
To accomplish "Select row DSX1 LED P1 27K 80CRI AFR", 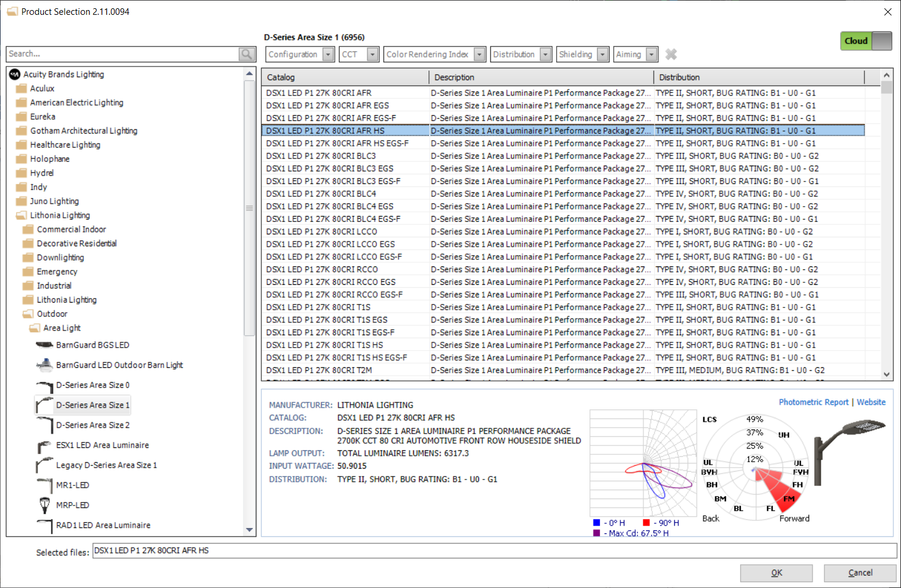I will pos(563,93).
